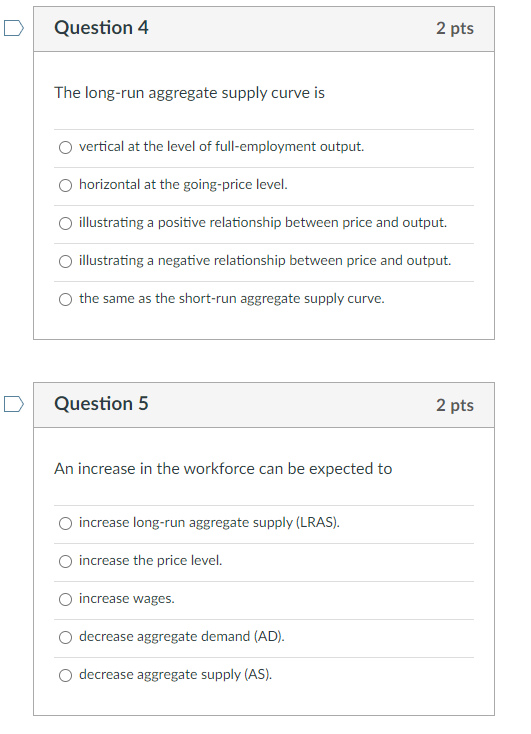The height and width of the screenshot is (734, 531).
Task: Click the 'horizontal at the going-price level.' text
Action: click(x=183, y=185)
